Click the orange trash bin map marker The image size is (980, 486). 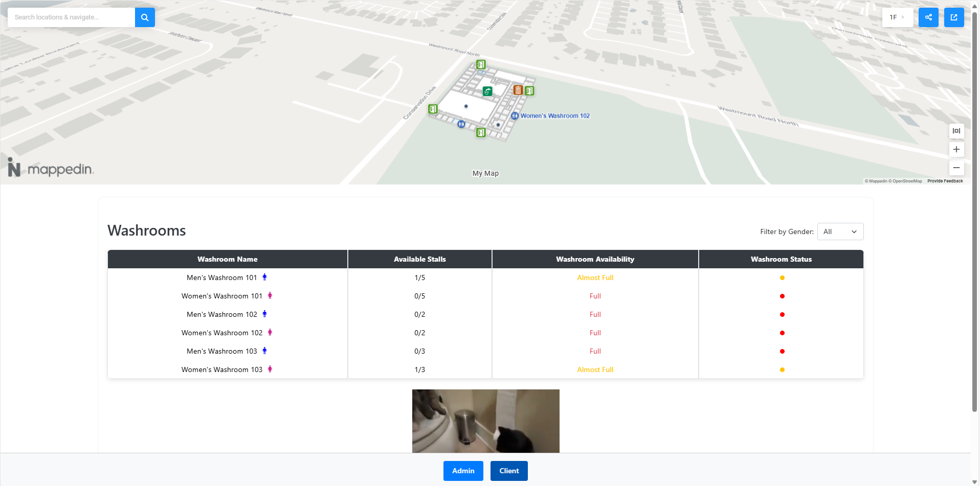[518, 90]
